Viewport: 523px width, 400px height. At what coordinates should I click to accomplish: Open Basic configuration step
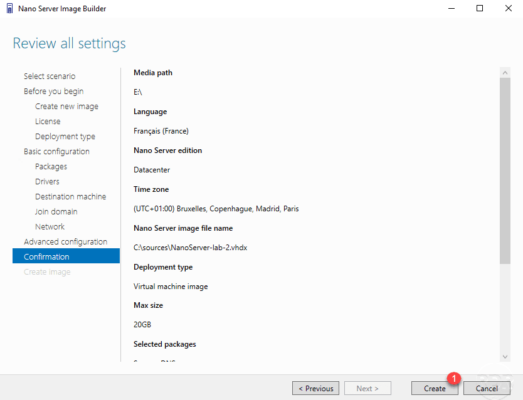(56, 151)
